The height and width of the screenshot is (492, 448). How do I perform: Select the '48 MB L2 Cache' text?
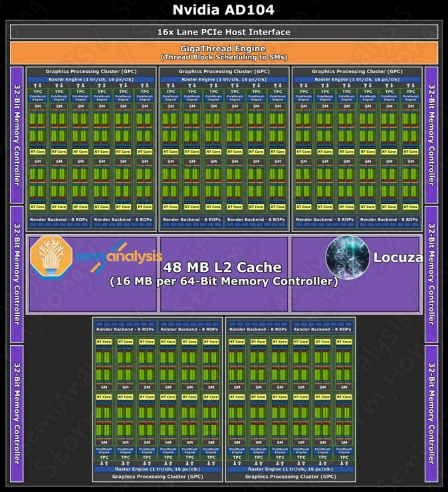tap(222, 267)
